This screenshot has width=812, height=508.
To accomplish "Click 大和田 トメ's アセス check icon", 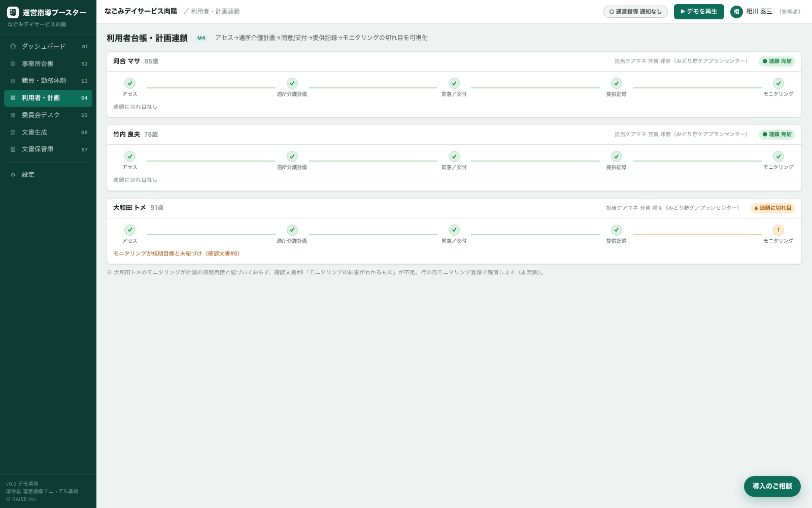I will [x=130, y=230].
